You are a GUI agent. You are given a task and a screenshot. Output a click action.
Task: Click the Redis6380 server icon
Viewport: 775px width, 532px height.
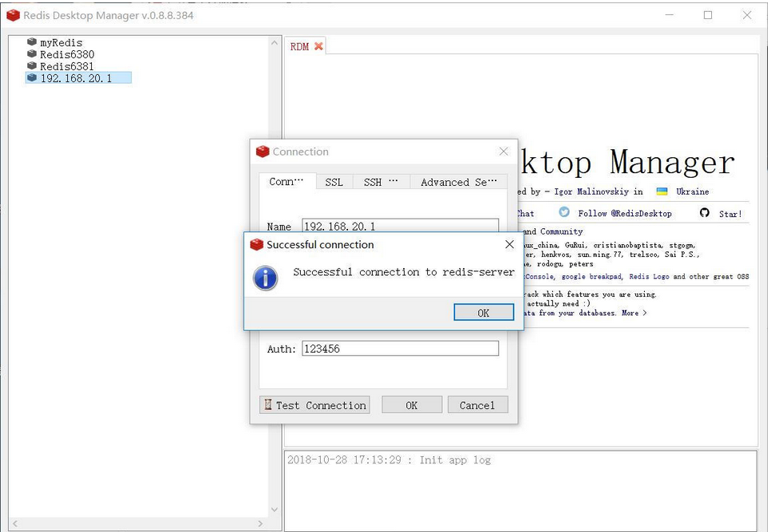(32, 54)
